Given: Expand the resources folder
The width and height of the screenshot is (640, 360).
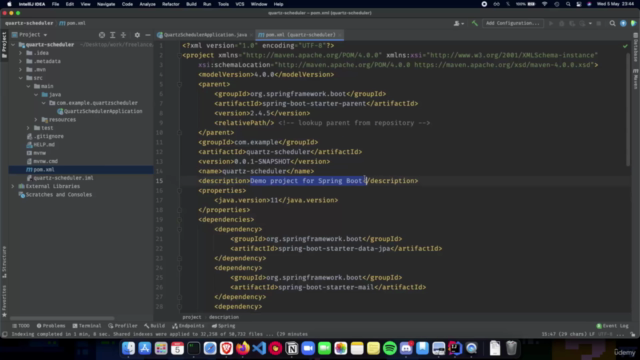Looking at the screenshot, I should pyautogui.click(x=36, y=120).
